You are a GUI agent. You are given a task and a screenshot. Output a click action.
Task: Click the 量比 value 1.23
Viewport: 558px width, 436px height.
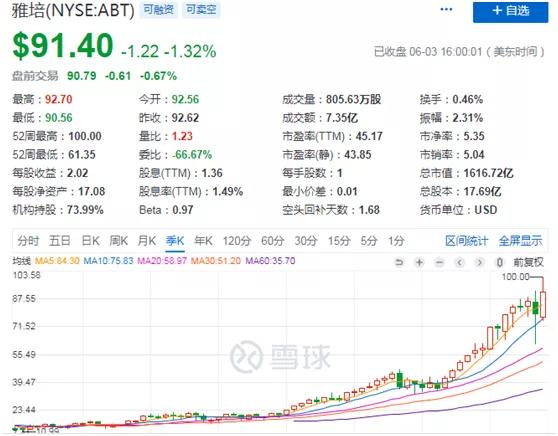[x=182, y=136]
